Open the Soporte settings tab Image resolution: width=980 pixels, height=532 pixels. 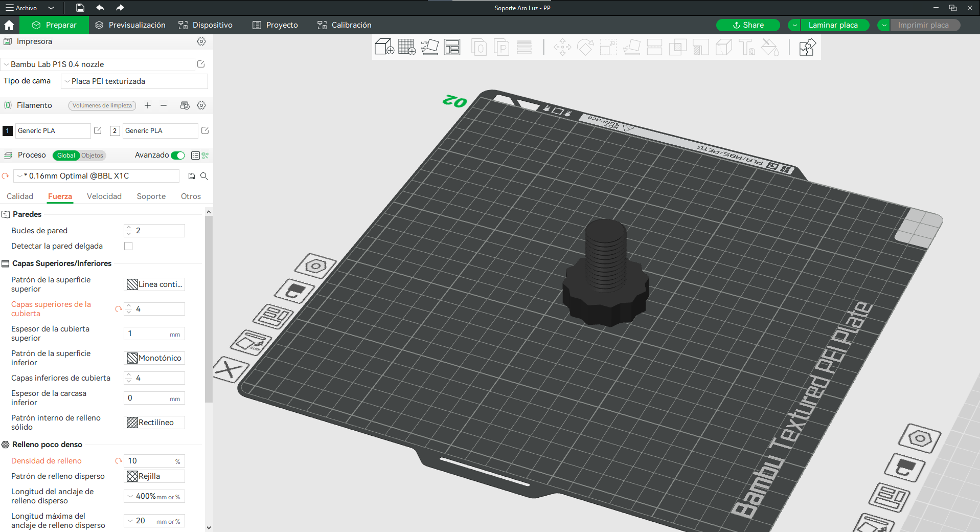[x=151, y=196]
